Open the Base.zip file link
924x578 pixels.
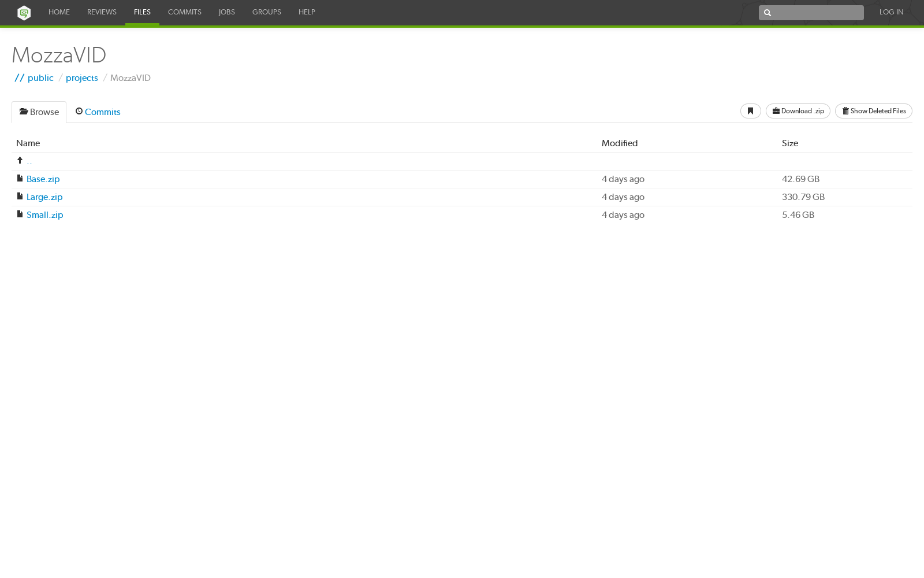43,179
